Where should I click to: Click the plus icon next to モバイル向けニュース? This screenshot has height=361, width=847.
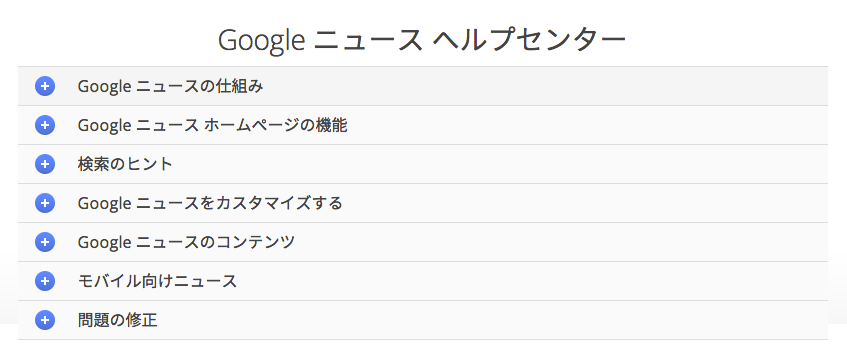(45, 281)
